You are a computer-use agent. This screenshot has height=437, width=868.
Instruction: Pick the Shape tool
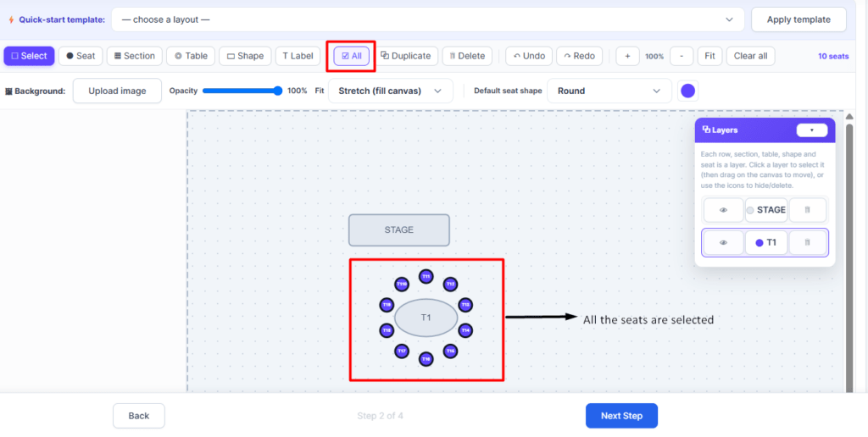[x=245, y=56]
